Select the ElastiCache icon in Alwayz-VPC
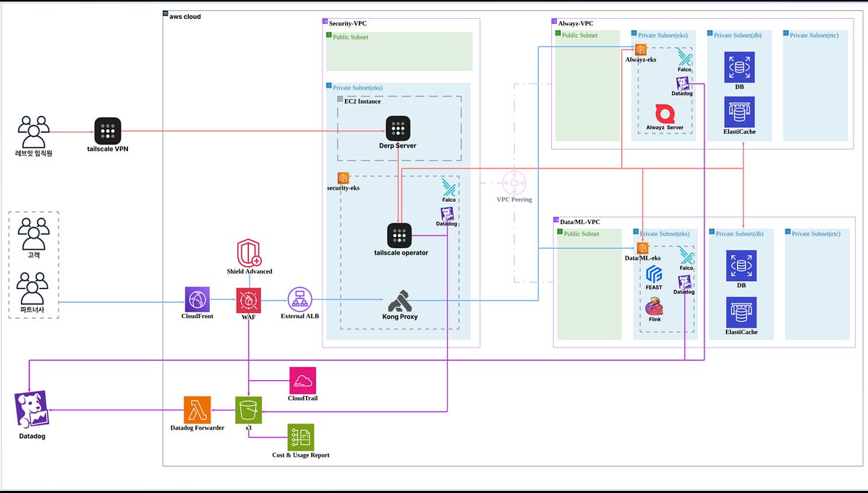 739,111
